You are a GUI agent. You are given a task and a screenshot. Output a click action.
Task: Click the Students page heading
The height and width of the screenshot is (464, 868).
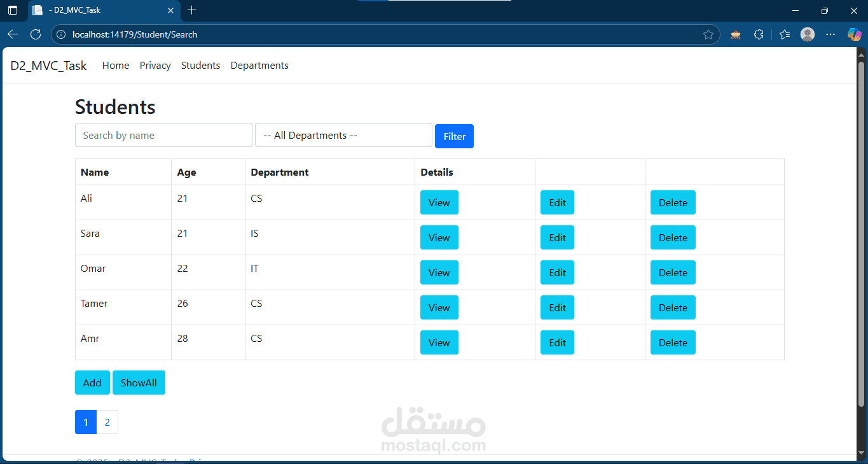click(x=115, y=106)
